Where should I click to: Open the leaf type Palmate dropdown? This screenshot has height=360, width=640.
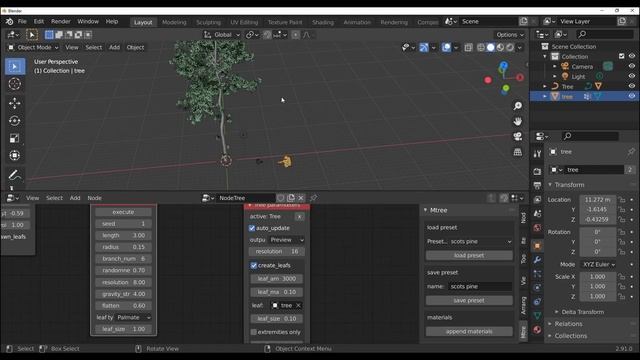(x=133, y=317)
